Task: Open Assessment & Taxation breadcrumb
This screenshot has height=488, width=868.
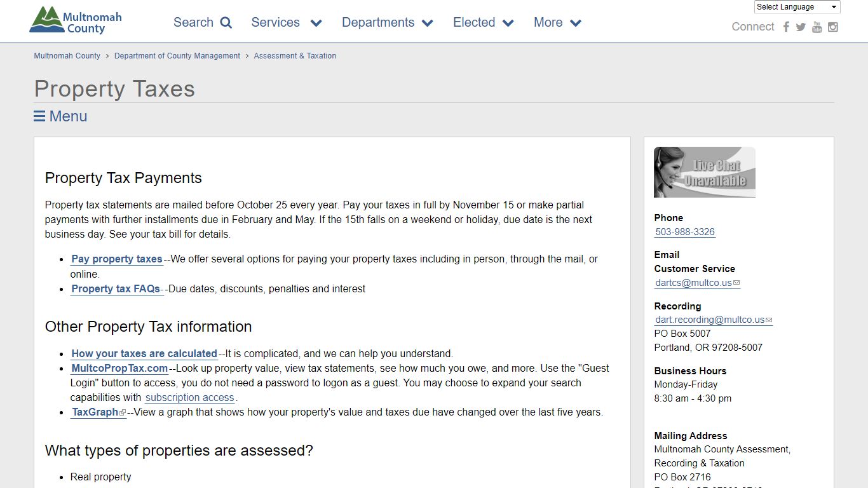Action: coord(295,56)
